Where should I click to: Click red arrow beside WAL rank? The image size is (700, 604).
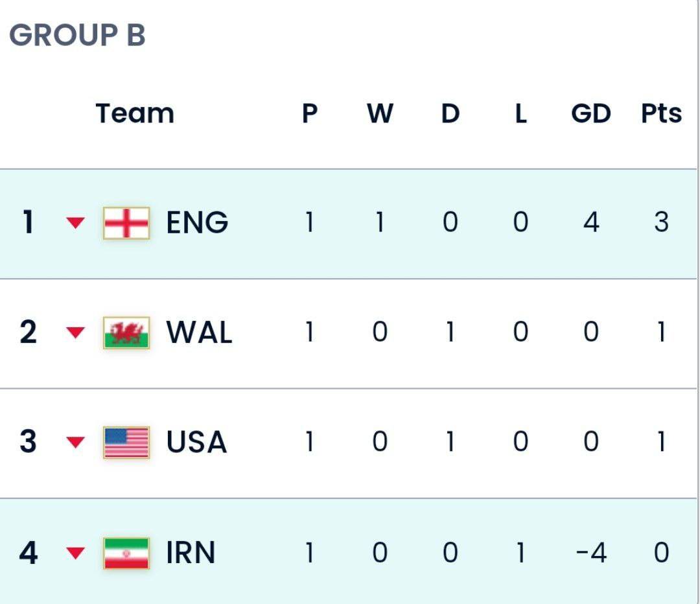[75, 332]
